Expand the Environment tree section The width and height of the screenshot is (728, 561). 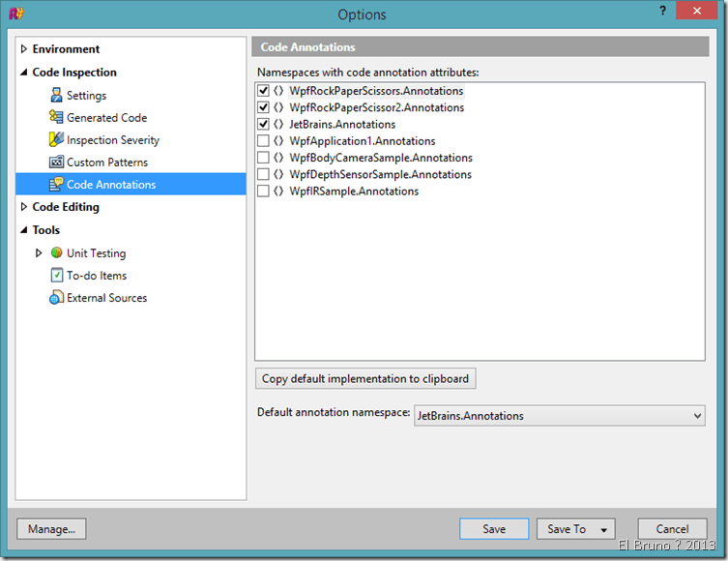23,49
